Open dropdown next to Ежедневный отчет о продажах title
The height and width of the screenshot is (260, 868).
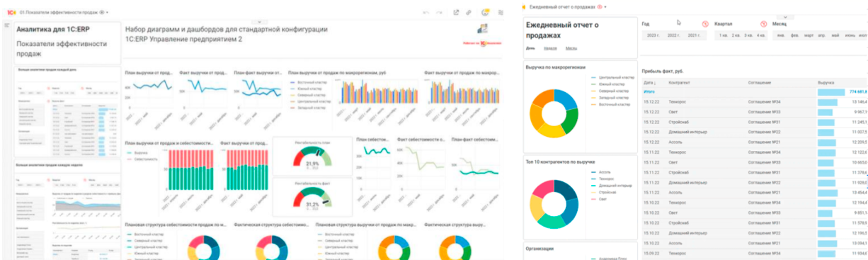(x=605, y=6)
